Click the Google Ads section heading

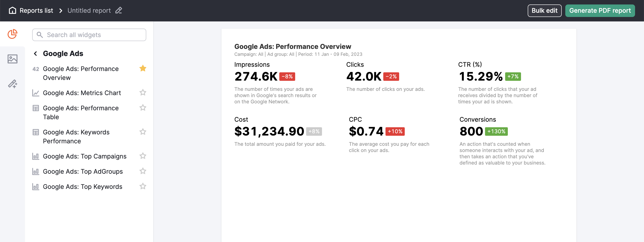63,53
